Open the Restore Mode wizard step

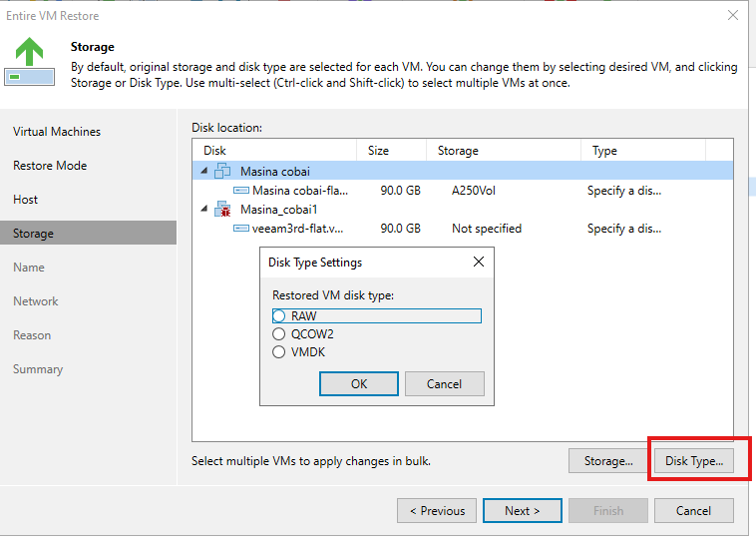(50, 166)
